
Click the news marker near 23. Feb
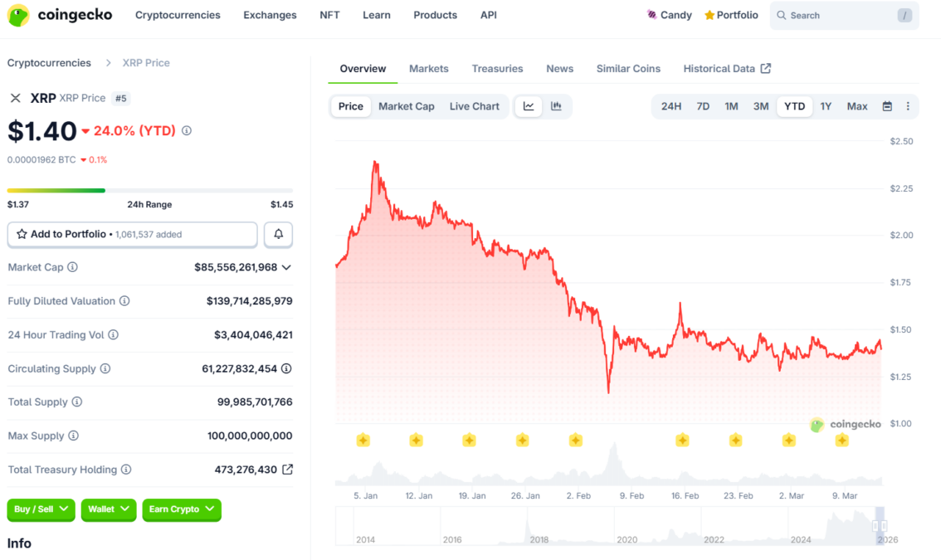736,440
